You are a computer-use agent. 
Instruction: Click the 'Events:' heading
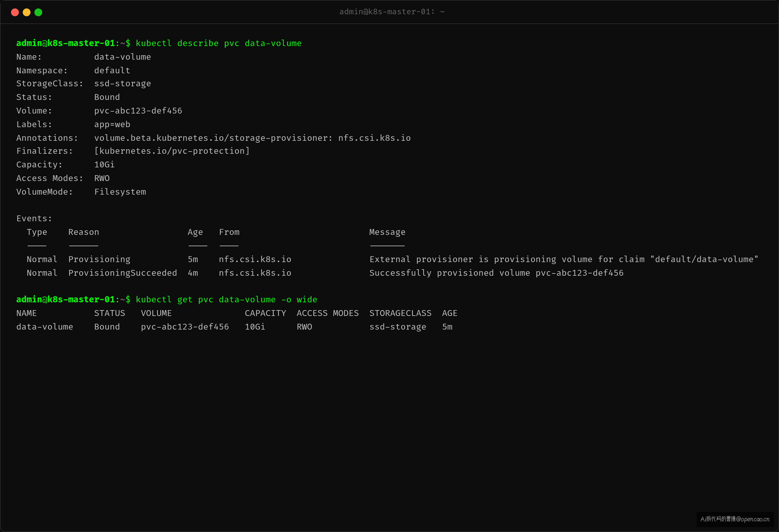34,218
